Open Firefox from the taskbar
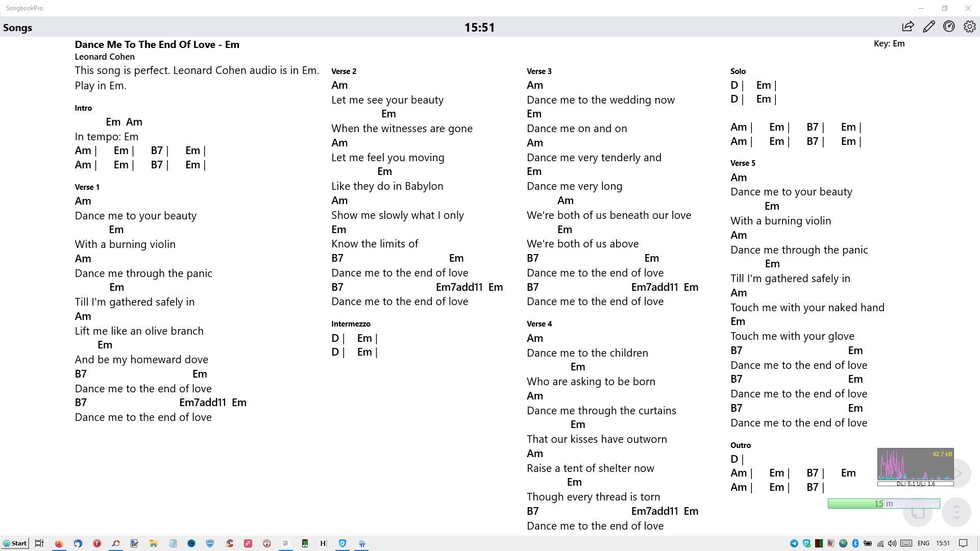The image size is (980, 551). (59, 543)
